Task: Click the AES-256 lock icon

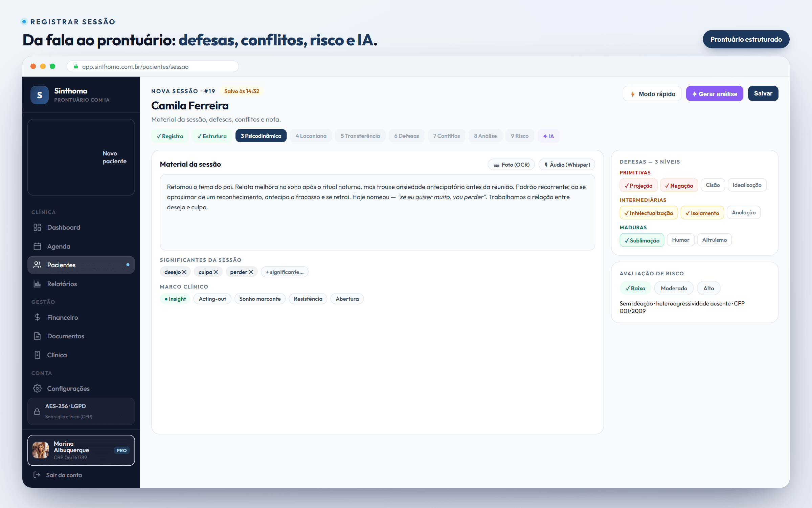Action: click(x=37, y=411)
